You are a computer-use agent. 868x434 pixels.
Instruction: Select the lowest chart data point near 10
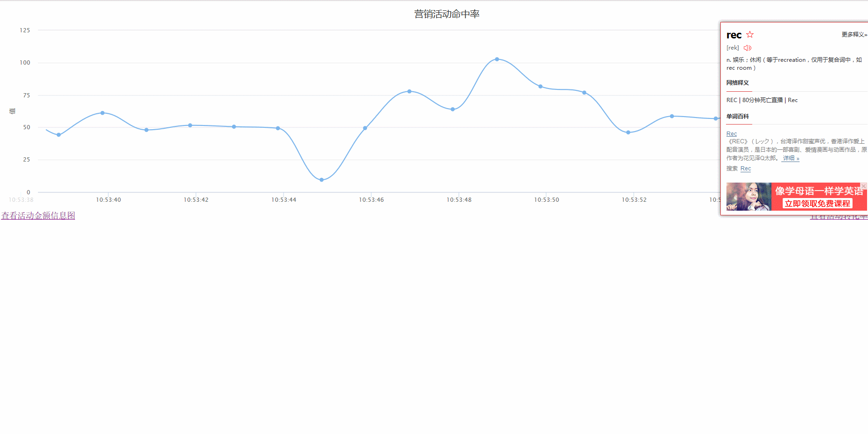(x=322, y=180)
